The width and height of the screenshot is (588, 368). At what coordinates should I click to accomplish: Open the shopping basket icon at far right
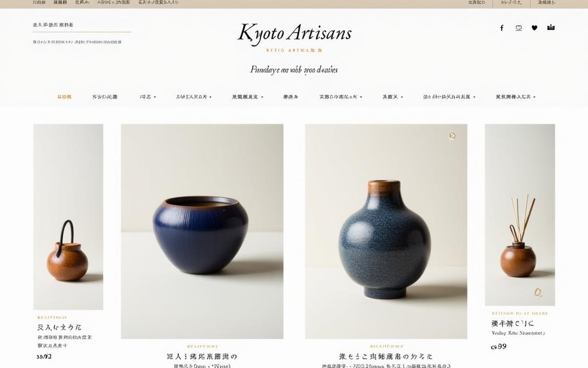[x=551, y=28]
